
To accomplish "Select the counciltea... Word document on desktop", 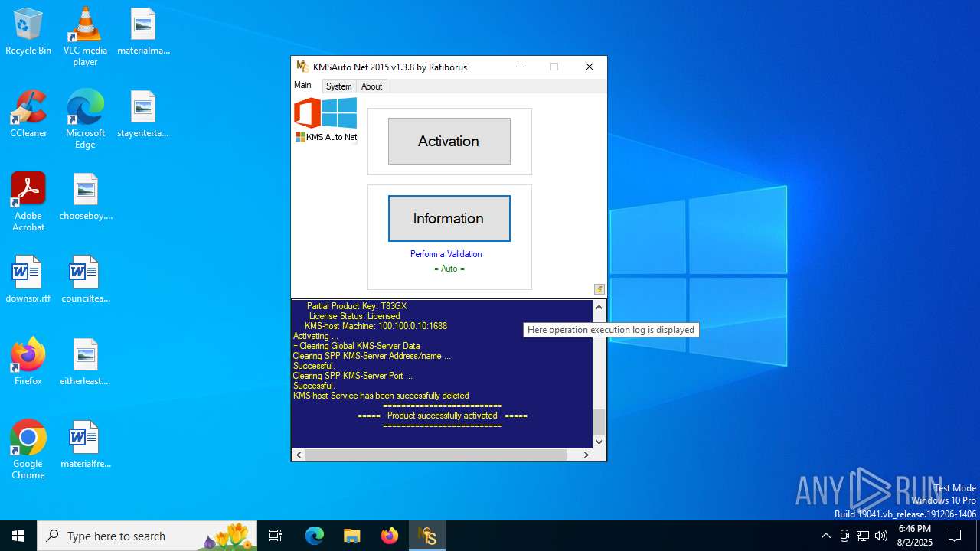I will [86, 279].
